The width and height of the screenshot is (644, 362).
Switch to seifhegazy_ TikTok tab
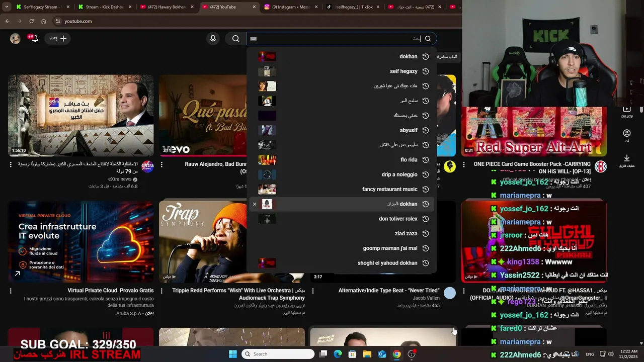click(x=352, y=7)
